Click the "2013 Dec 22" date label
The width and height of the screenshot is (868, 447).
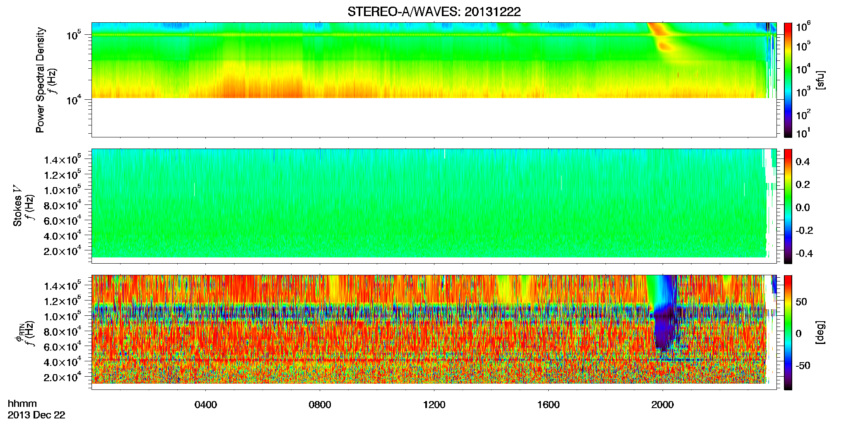(x=36, y=415)
